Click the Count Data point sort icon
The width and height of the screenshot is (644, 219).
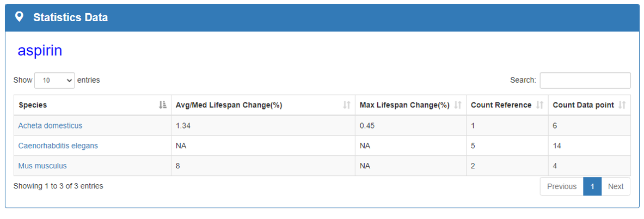pyautogui.click(x=622, y=105)
